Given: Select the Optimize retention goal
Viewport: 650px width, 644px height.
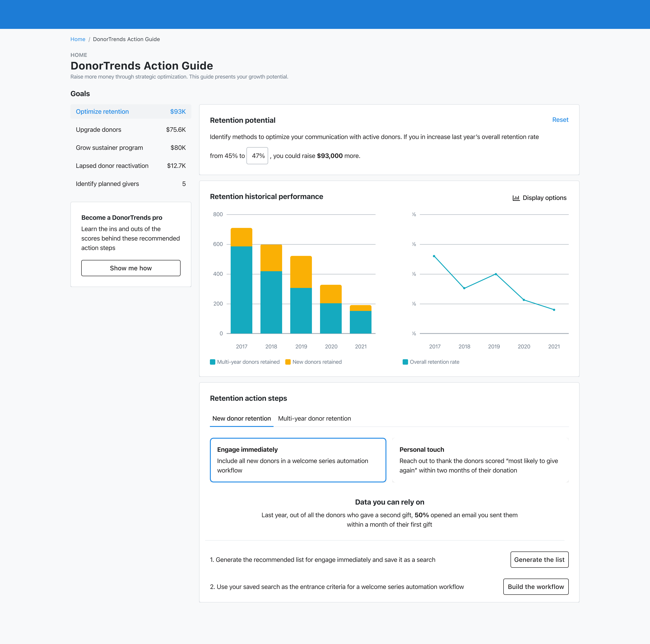Looking at the screenshot, I should 130,112.
